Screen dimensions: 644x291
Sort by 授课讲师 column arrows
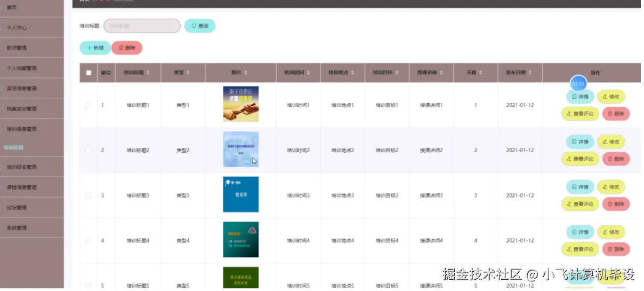442,73
